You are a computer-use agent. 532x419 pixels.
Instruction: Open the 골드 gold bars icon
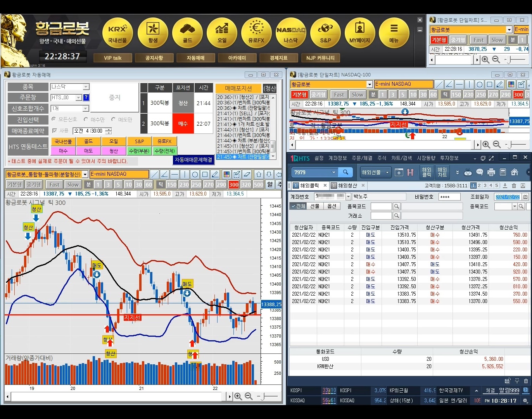187,33
